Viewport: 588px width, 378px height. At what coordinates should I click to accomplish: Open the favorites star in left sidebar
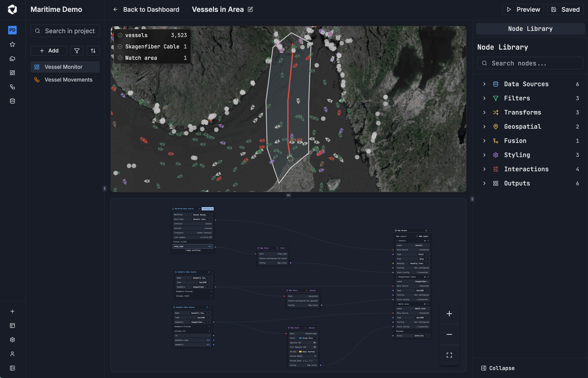point(12,44)
